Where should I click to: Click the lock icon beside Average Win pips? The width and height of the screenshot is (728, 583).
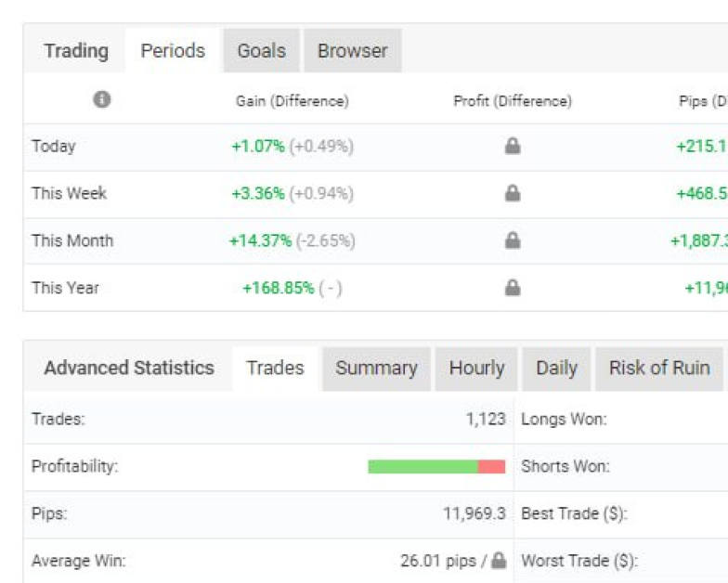(499, 561)
